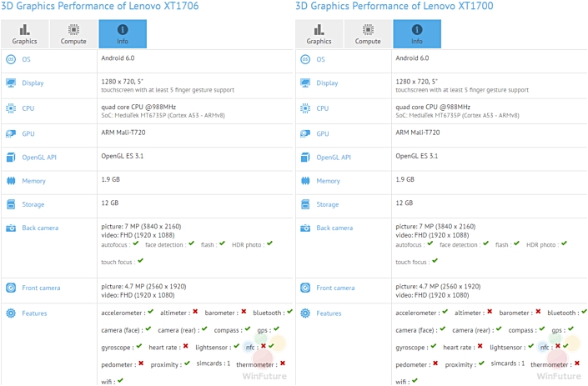
Task: Open Graphics tab for Lenovo XT1700
Action: [x=319, y=34]
